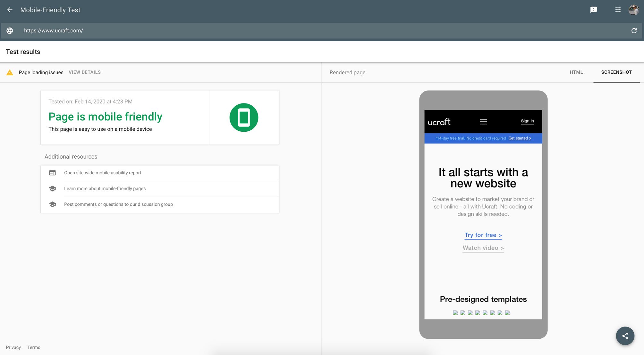Open the account profile avatar

coord(634,10)
